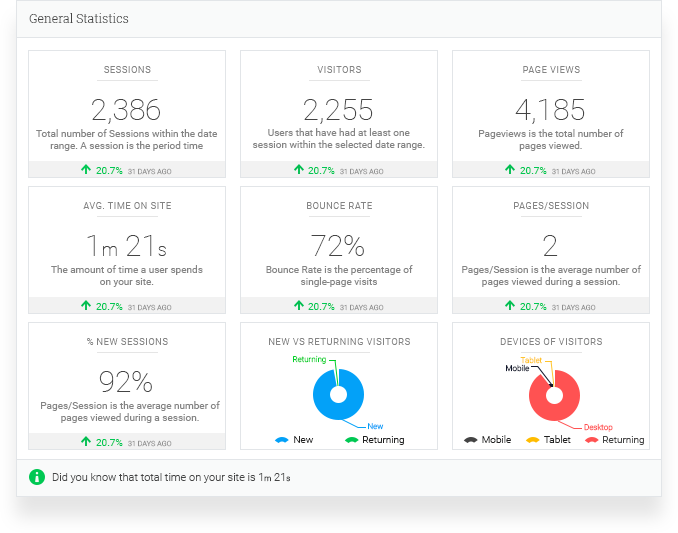
Task: Click green up arrow in Pages/Session card
Action: pos(510,306)
